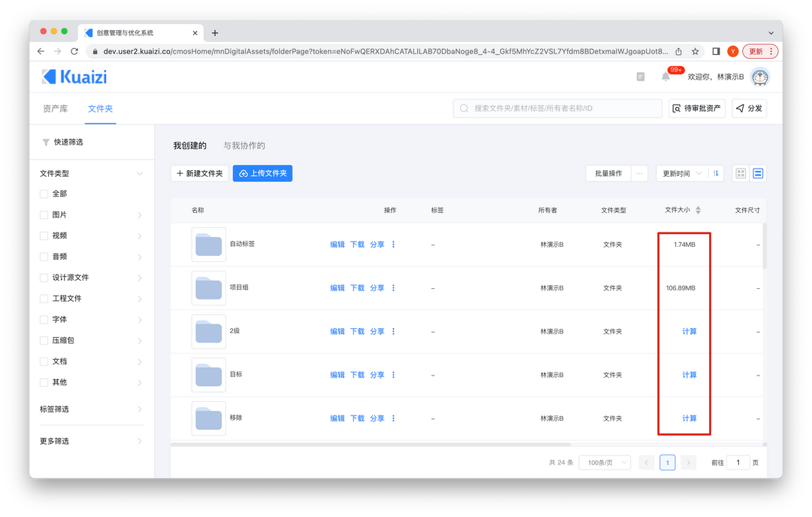Screen dimensions: 812x517
Task: Reload the browser page
Action: [x=74, y=51]
